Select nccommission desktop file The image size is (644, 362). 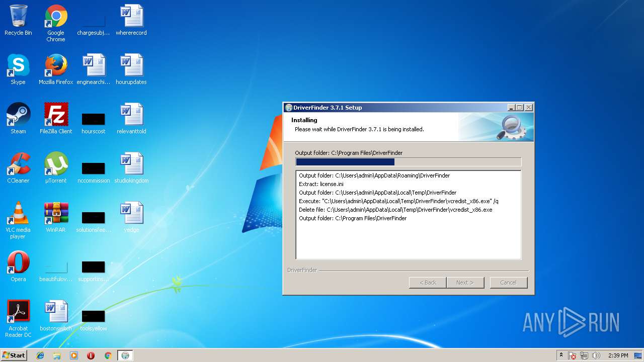[x=93, y=172]
